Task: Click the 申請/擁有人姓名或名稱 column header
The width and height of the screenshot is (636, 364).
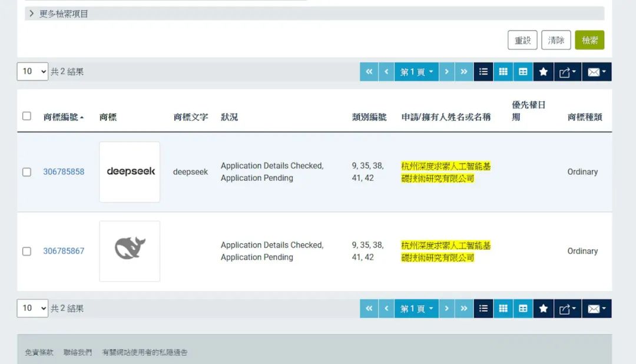Action: point(446,117)
